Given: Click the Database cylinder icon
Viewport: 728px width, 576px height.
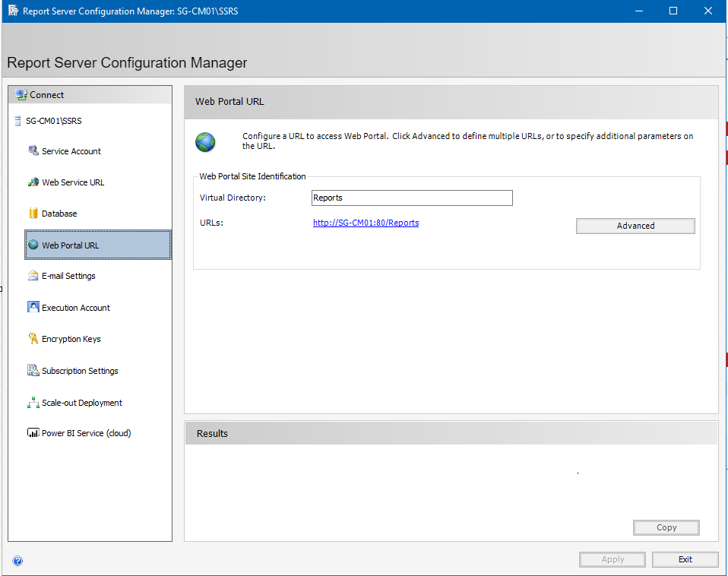Looking at the screenshot, I should pyautogui.click(x=33, y=214).
